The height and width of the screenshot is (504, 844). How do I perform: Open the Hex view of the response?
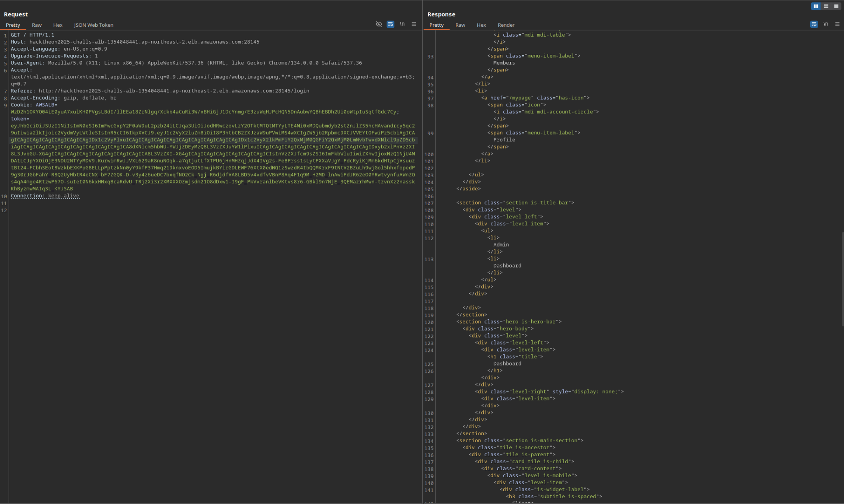click(x=481, y=25)
